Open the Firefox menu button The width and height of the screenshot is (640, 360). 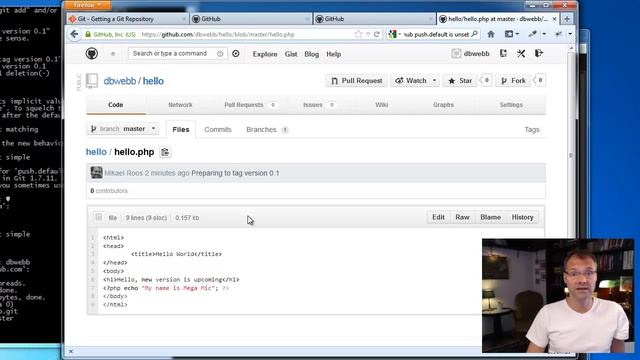pos(87,5)
